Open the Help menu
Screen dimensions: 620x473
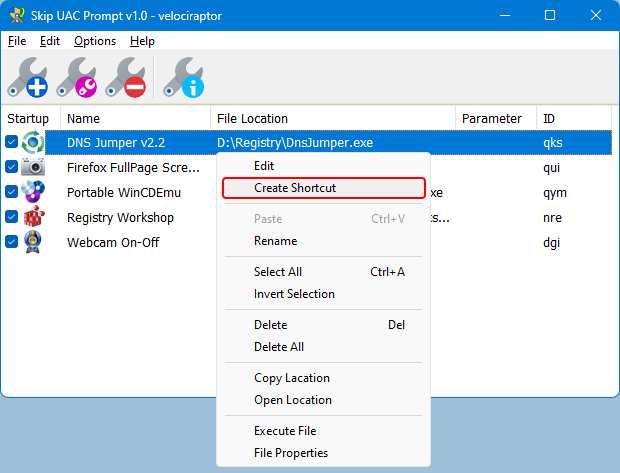point(142,41)
